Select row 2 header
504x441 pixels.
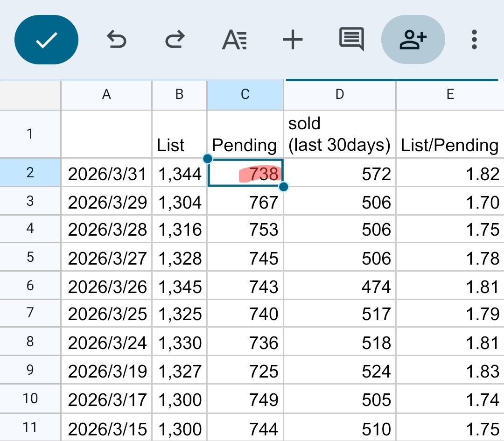30,172
